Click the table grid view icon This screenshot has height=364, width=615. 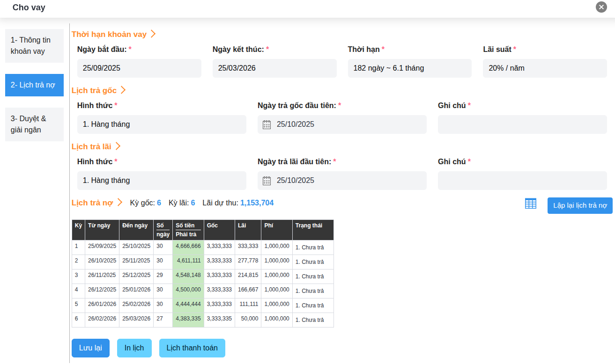click(530, 204)
